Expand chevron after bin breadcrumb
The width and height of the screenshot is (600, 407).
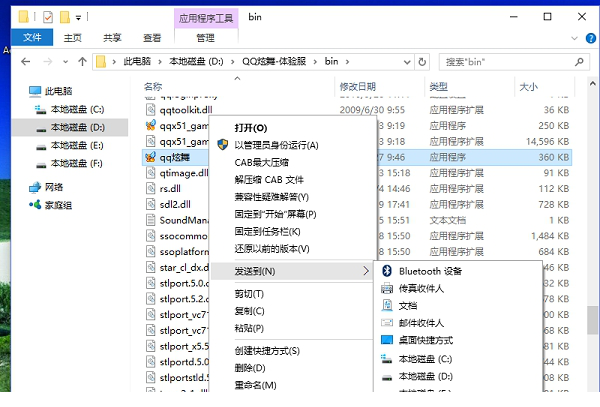tap(347, 62)
